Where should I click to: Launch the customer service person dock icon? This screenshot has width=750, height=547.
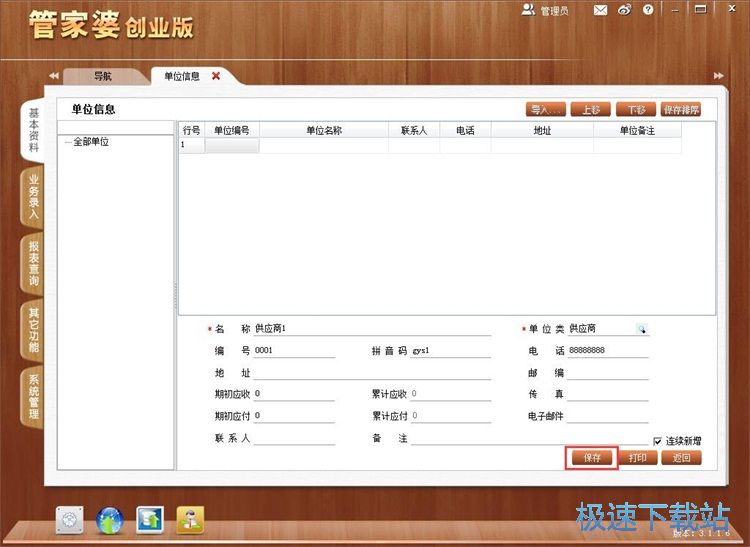(190, 520)
